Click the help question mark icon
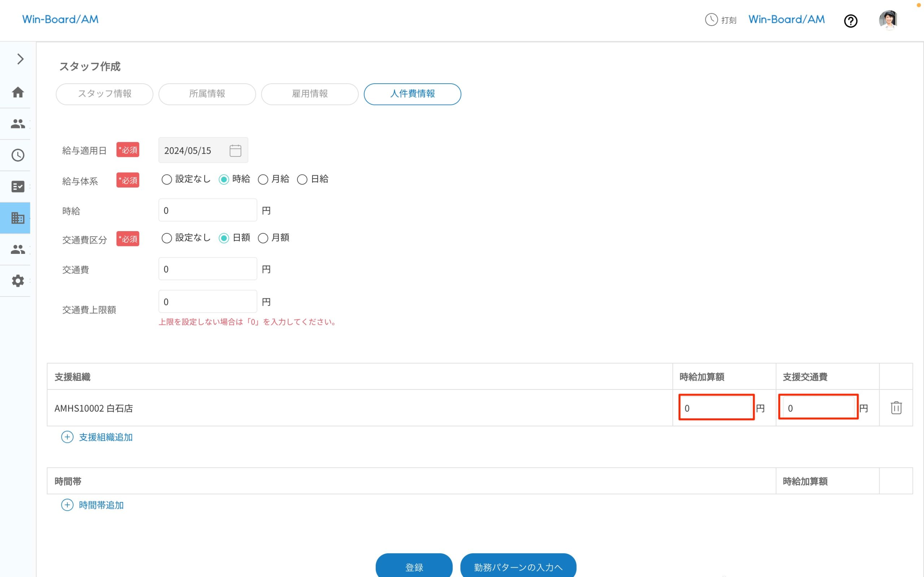924x577 pixels. pos(850,21)
